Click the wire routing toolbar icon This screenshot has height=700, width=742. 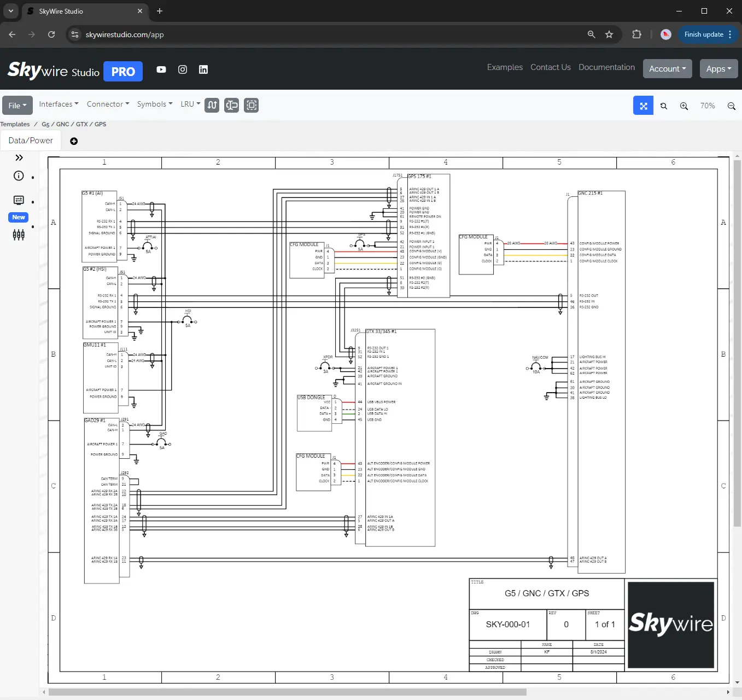[212, 105]
